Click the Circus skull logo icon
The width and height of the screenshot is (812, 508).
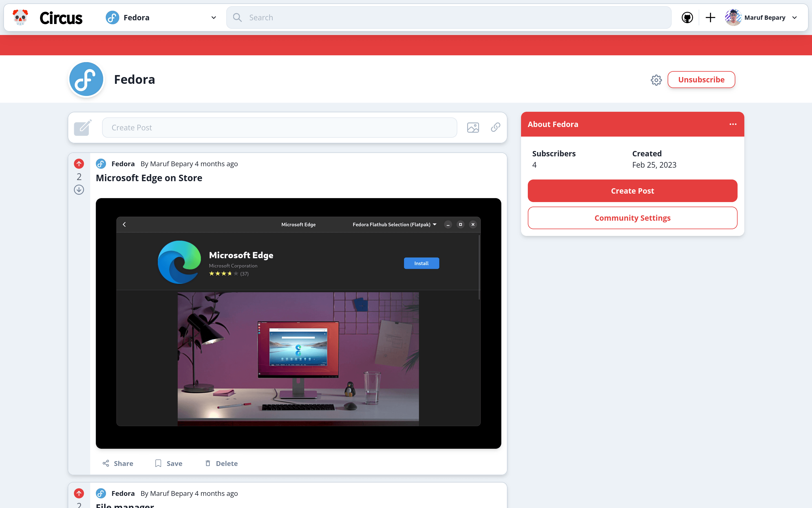pyautogui.click(x=20, y=17)
